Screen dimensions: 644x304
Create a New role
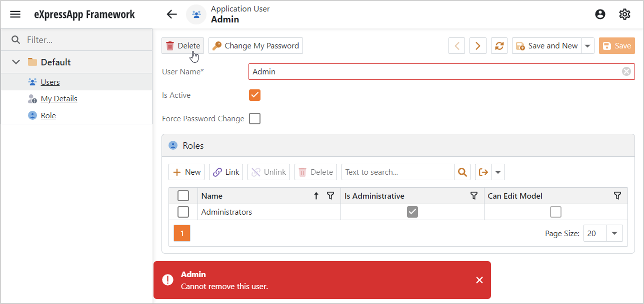[x=186, y=172]
